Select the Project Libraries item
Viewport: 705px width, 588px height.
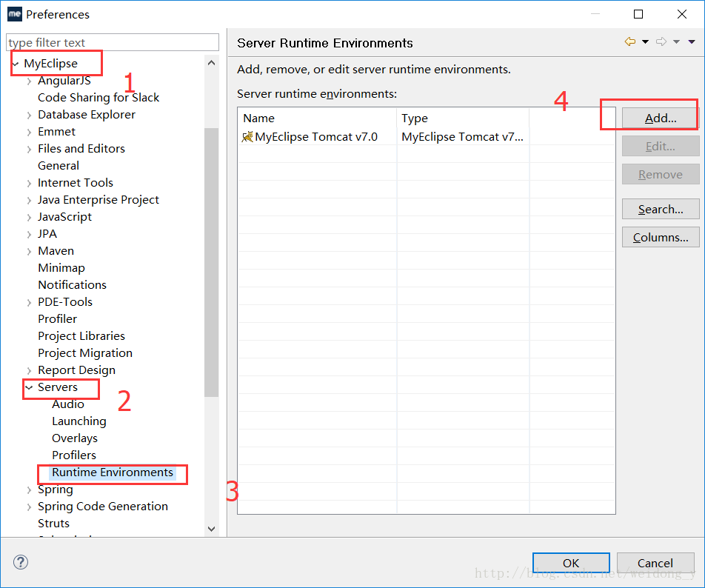81,336
